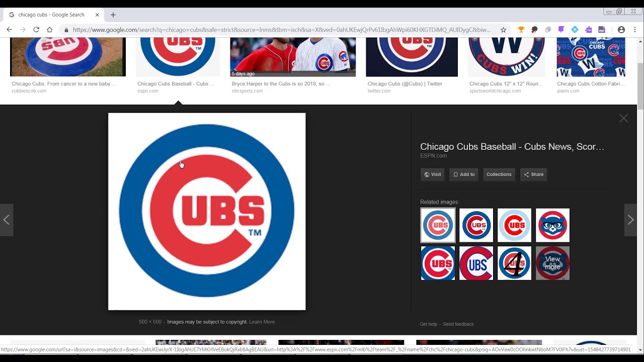Screen dimensions: 644x362
Task: Click the 'Send feedback' link
Action: coord(458,324)
